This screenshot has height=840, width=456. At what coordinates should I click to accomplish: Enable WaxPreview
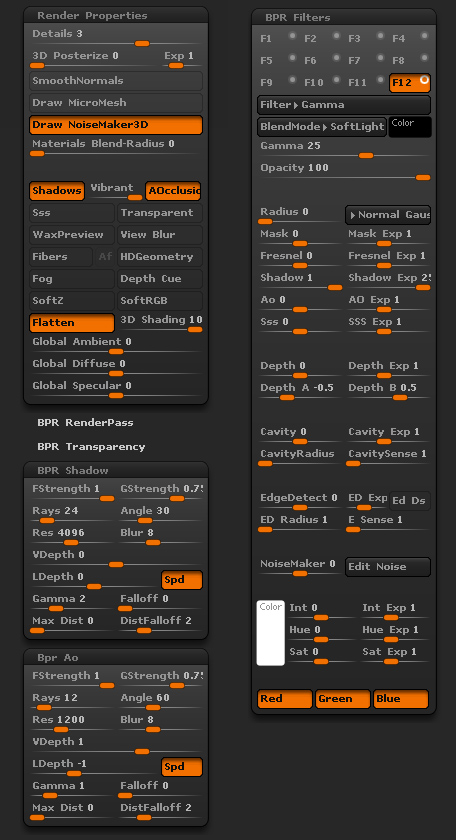tap(72, 235)
